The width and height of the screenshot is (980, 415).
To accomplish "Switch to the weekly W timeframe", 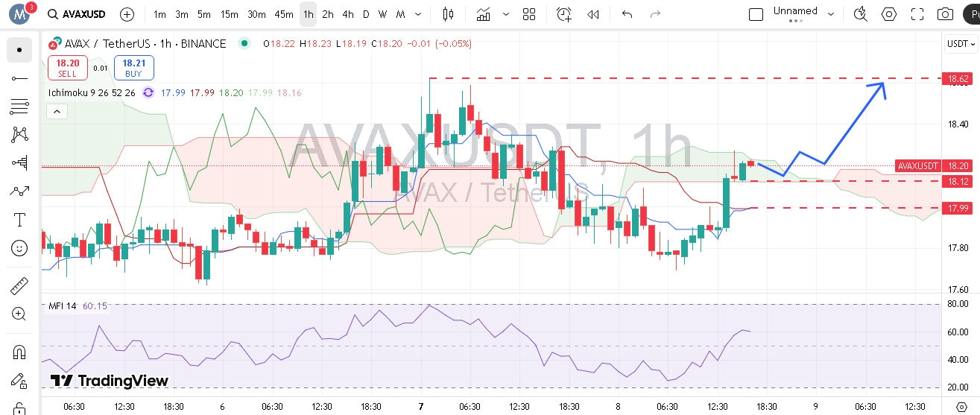I will [x=382, y=14].
